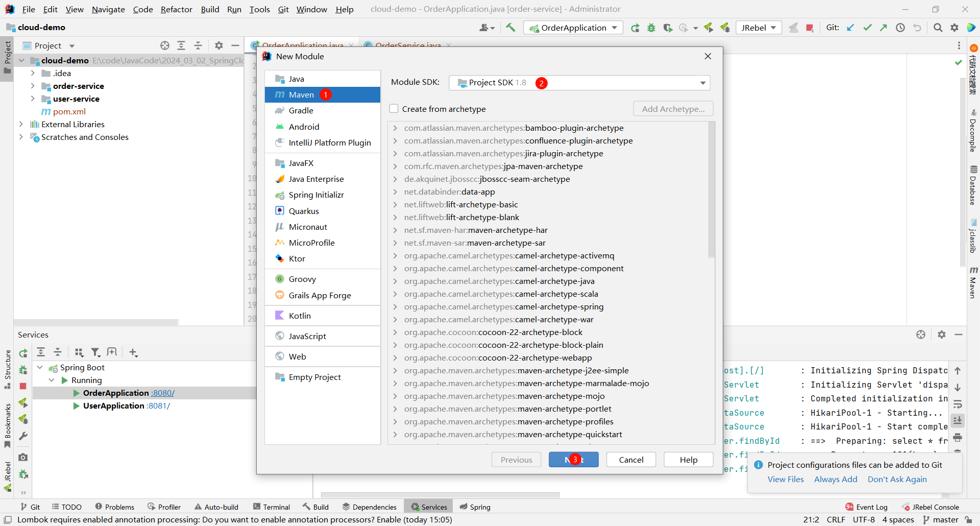Click the View Files link
980x526 pixels.
pos(786,480)
